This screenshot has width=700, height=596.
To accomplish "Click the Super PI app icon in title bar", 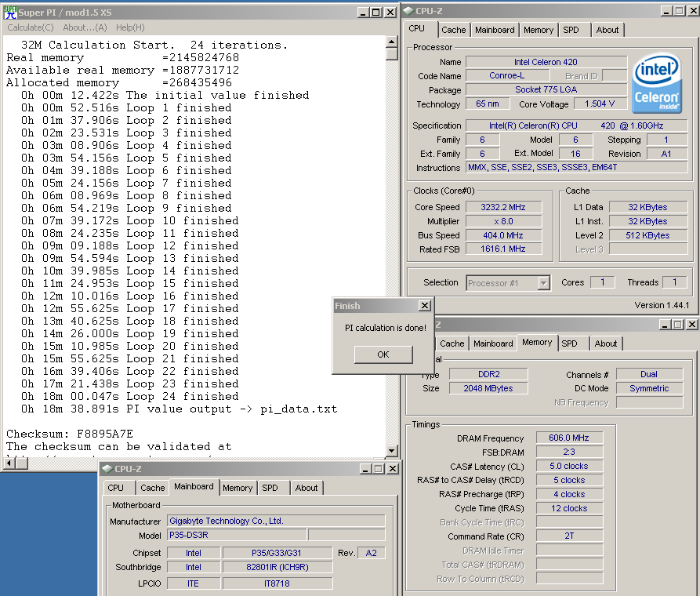I will [10, 13].
